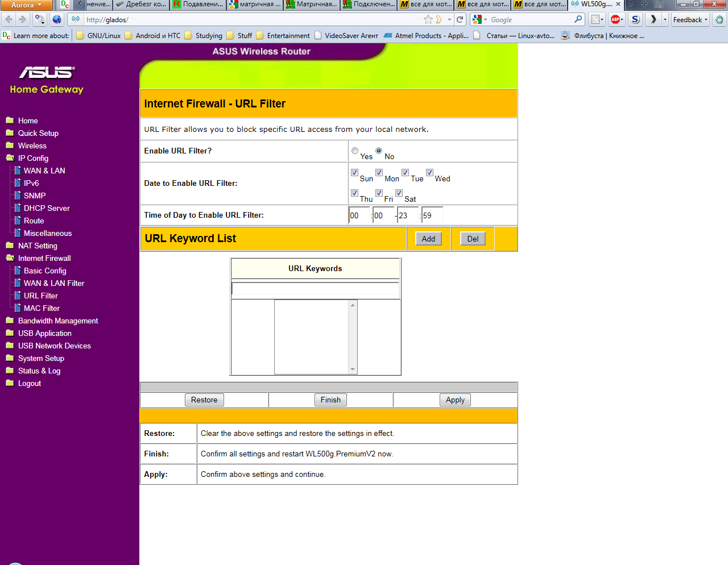This screenshot has width=728, height=565.
Task: Collapse the IP Config folder
Action: pos(33,158)
